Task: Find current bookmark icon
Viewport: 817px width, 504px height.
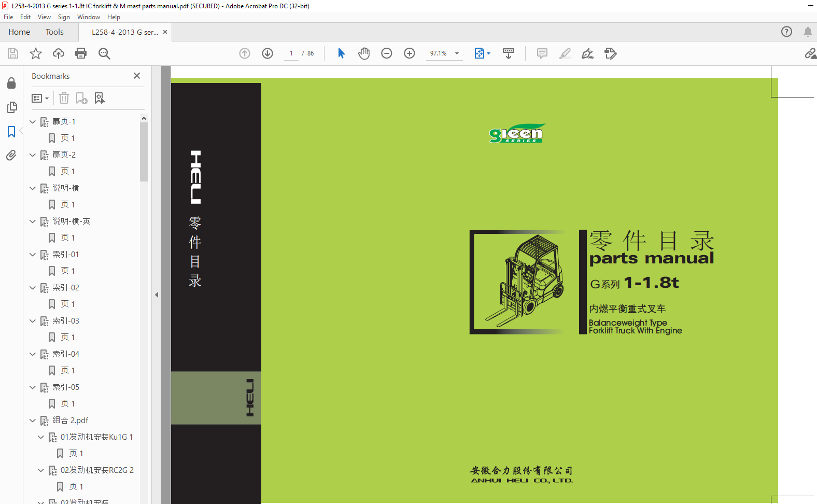Action: 100,98
